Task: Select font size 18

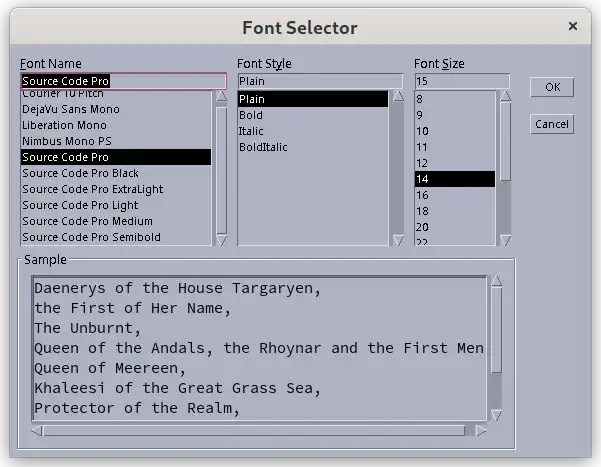Action: 455,211
